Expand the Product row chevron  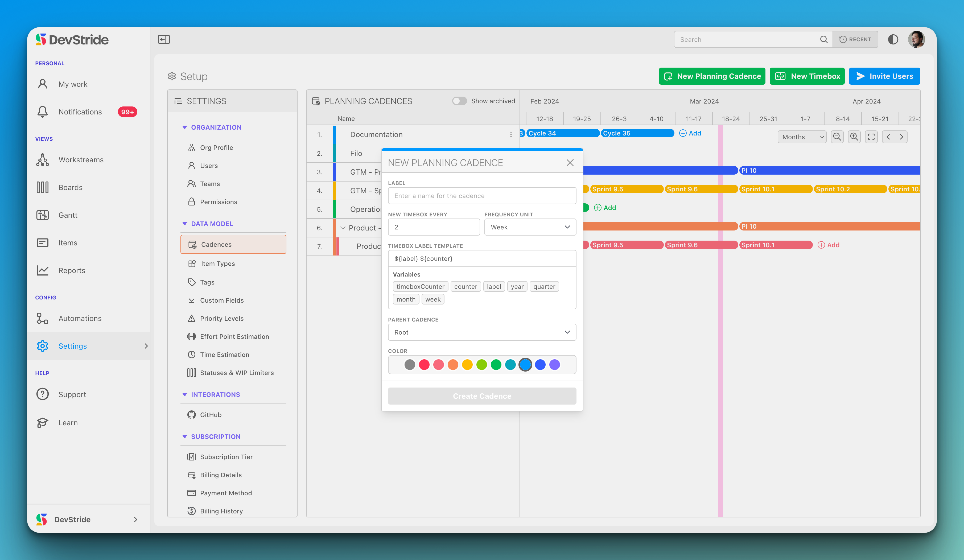tap(343, 228)
